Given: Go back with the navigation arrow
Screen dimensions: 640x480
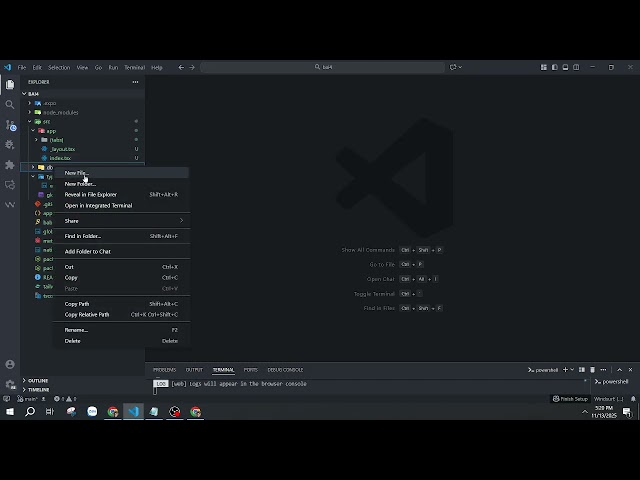Looking at the screenshot, I should (181, 67).
